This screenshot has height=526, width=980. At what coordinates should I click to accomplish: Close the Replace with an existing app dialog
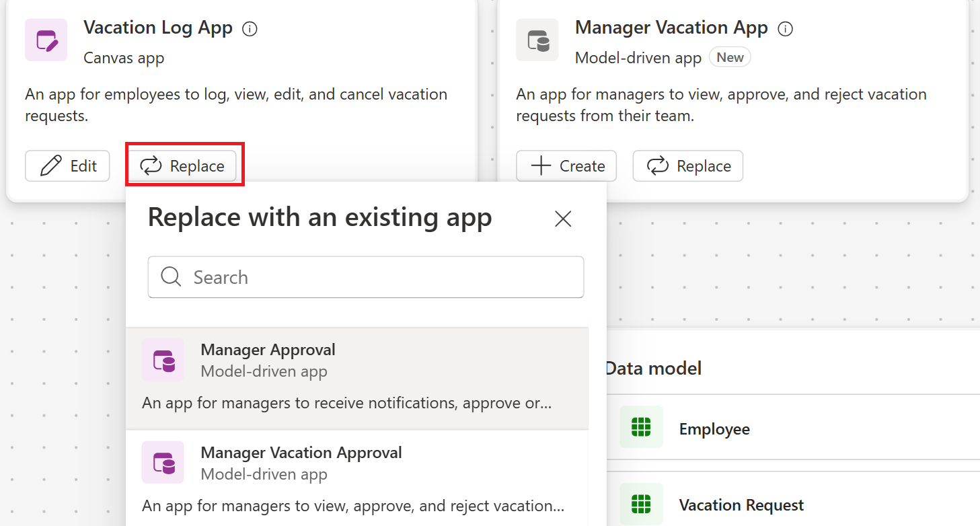[562, 219]
